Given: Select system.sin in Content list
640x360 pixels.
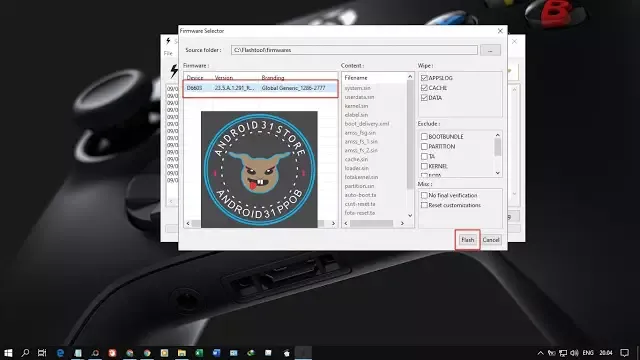Looking at the screenshot, I should pyautogui.click(x=358, y=88).
